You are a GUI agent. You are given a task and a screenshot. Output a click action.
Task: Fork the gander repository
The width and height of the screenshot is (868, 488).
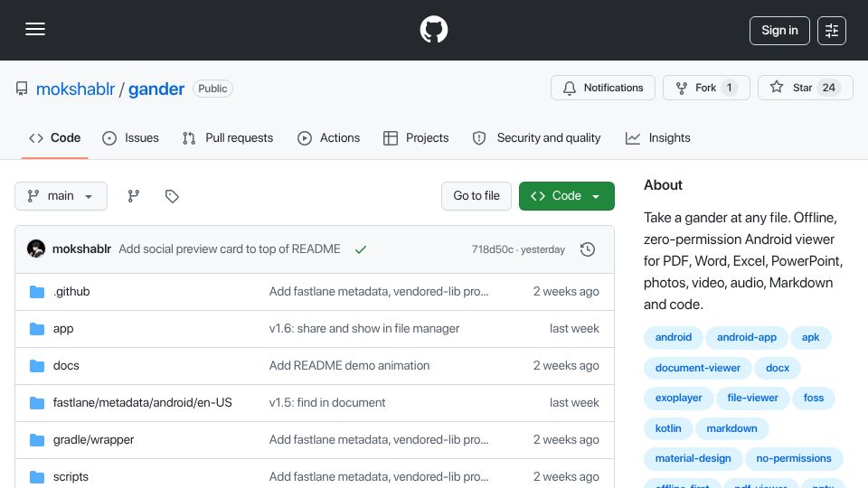coord(706,88)
